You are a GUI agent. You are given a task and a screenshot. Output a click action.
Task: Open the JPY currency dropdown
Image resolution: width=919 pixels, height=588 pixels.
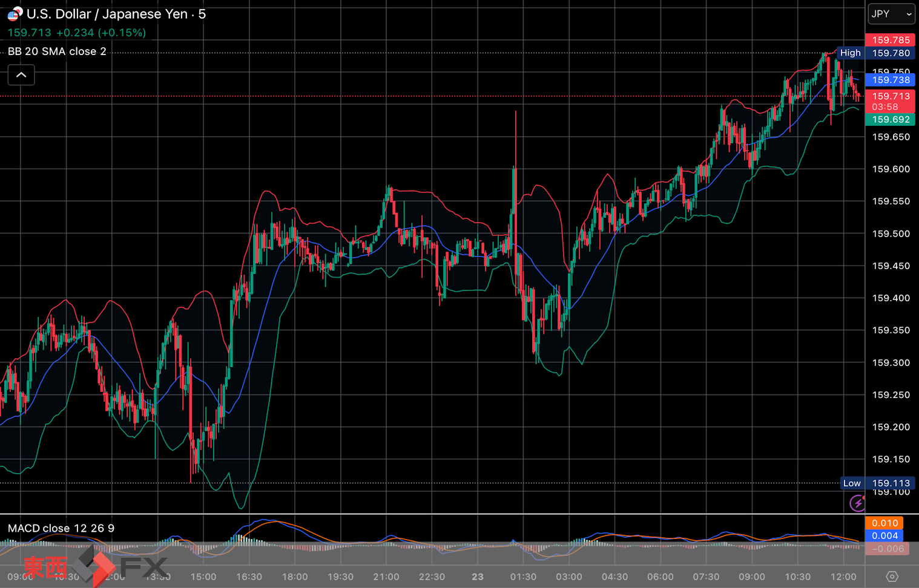891,14
